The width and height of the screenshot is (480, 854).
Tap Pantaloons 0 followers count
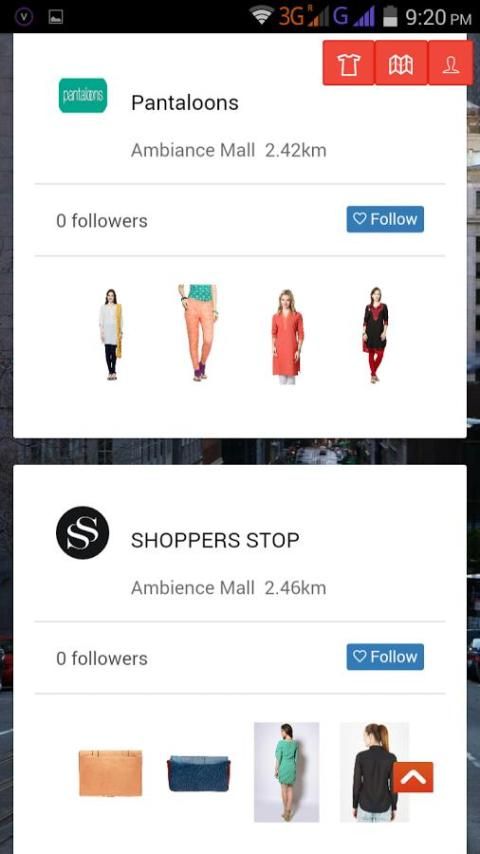[102, 221]
